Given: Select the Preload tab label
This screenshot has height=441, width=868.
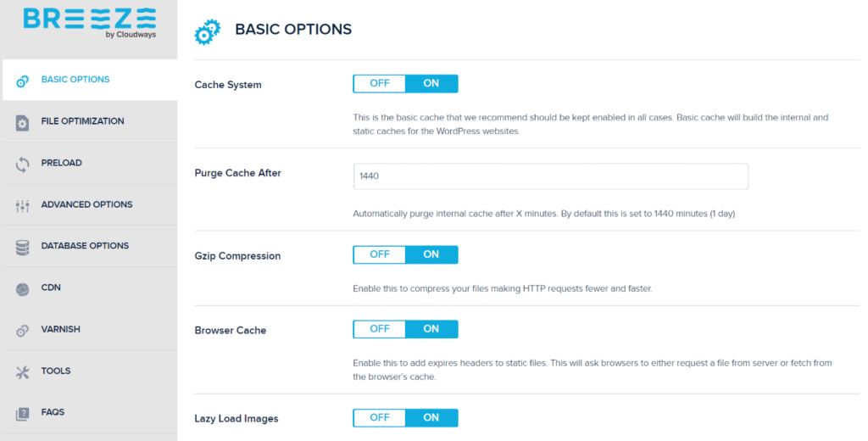Looking at the screenshot, I should (x=61, y=163).
